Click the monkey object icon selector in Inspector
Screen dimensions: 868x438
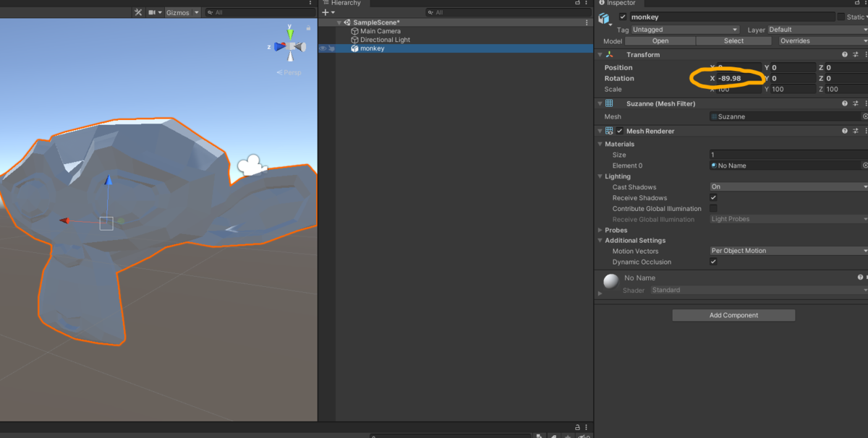click(605, 19)
